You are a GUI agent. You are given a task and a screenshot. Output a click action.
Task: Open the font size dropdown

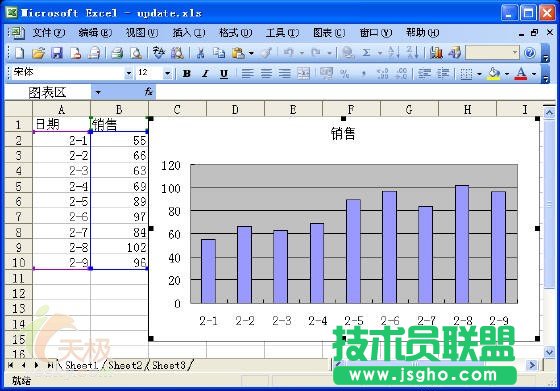[x=167, y=74]
